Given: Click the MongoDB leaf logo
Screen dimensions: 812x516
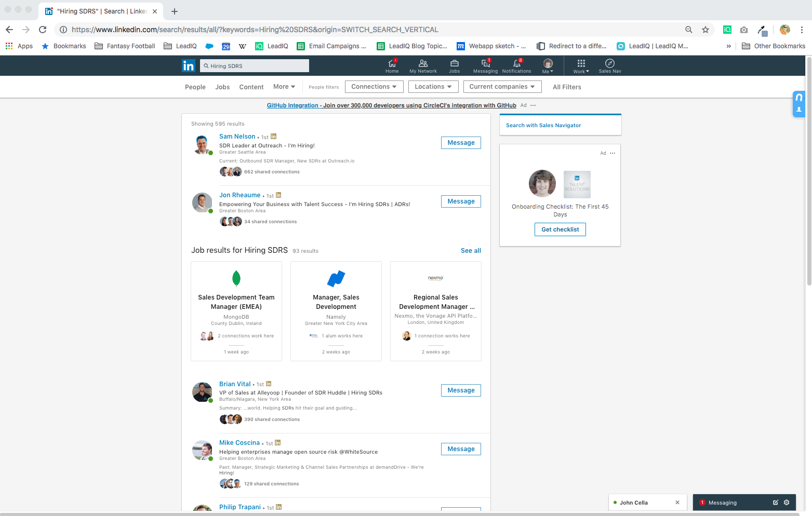Looking at the screenshot, I should tap(236, 279).
